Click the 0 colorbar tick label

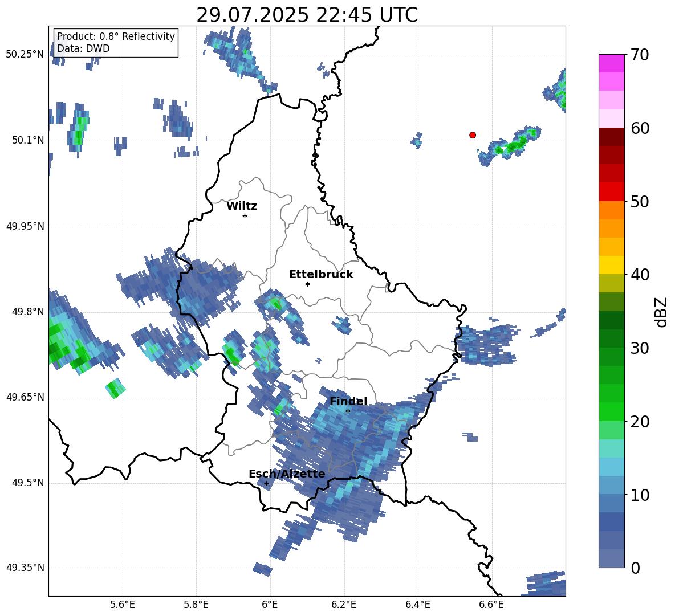pyautogui.click(x=635, y=568)
